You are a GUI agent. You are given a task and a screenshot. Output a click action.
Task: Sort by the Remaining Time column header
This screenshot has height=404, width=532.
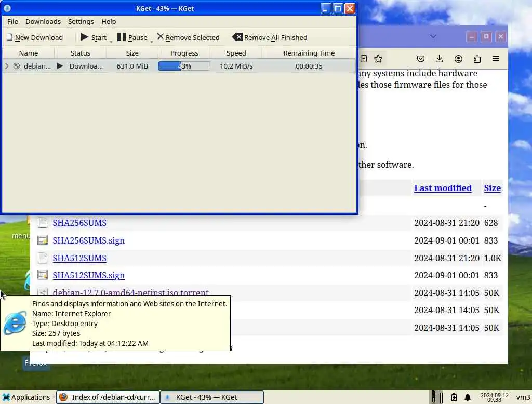click(309, 53)
